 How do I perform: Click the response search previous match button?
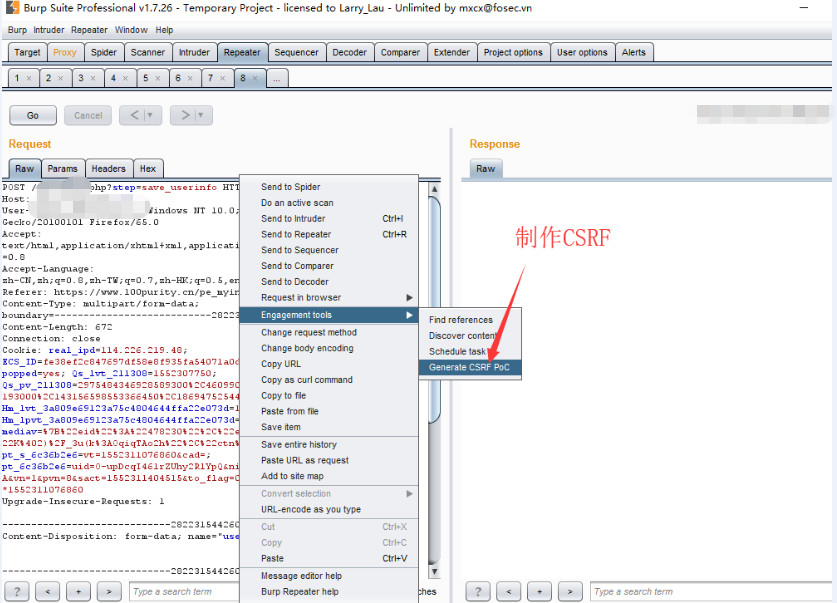509,591
